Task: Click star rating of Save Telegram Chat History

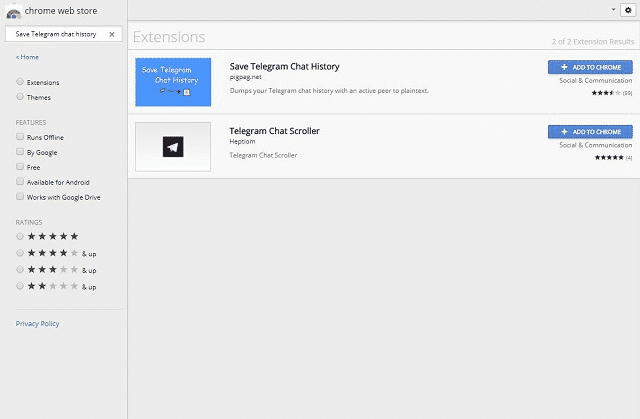Action: tap(606, 93)
